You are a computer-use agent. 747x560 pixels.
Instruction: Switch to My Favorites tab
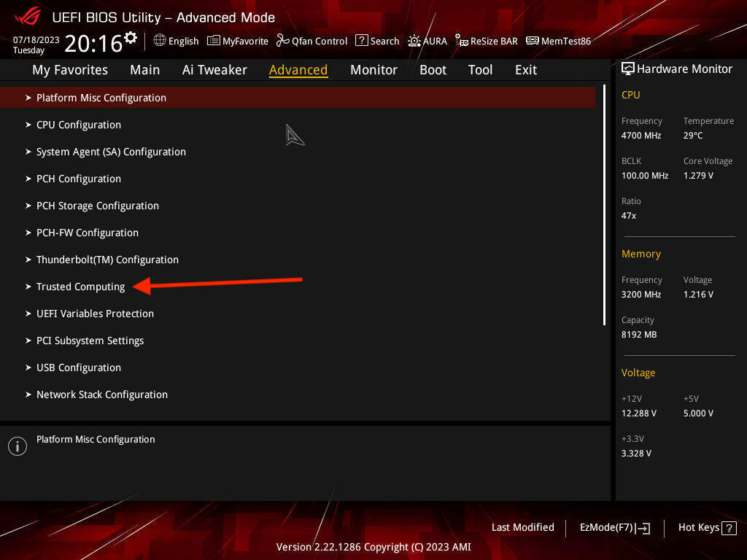point(70,70)
